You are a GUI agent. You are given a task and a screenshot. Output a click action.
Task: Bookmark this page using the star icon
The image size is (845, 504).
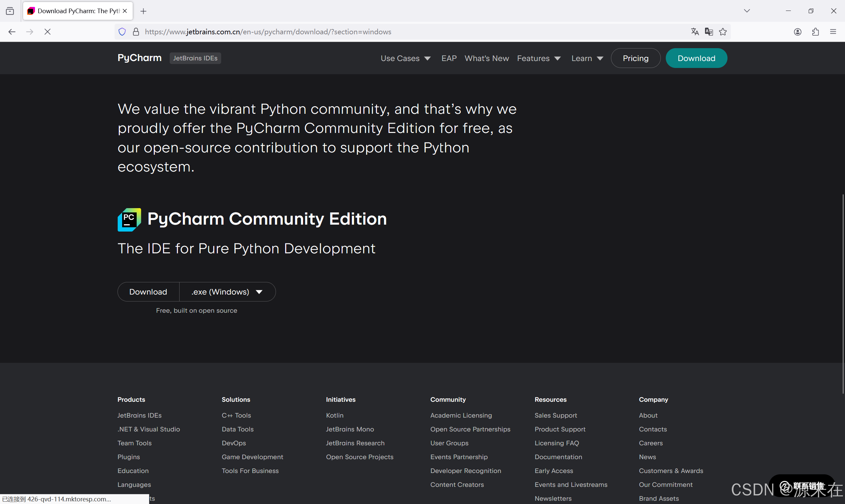[723, 32]
